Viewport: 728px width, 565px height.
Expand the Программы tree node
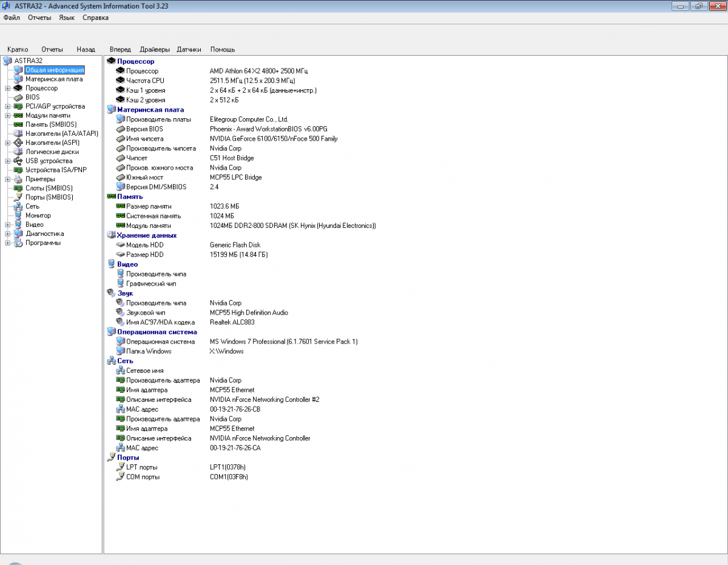7,243
